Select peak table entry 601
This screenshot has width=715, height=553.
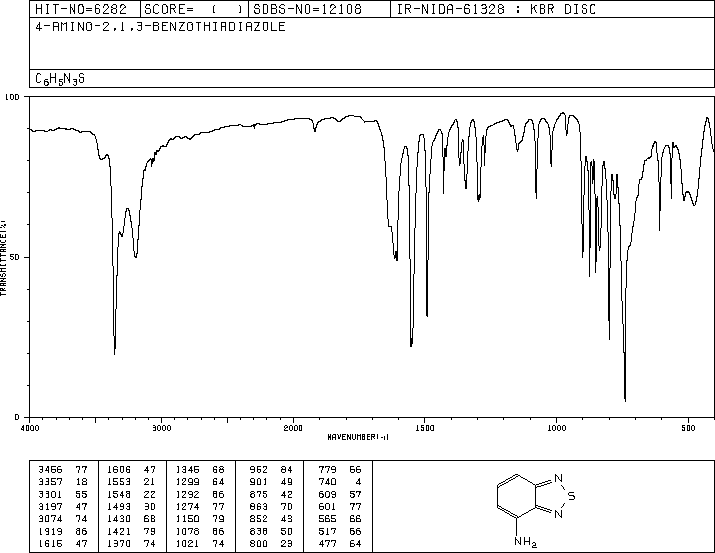[340, 506]
